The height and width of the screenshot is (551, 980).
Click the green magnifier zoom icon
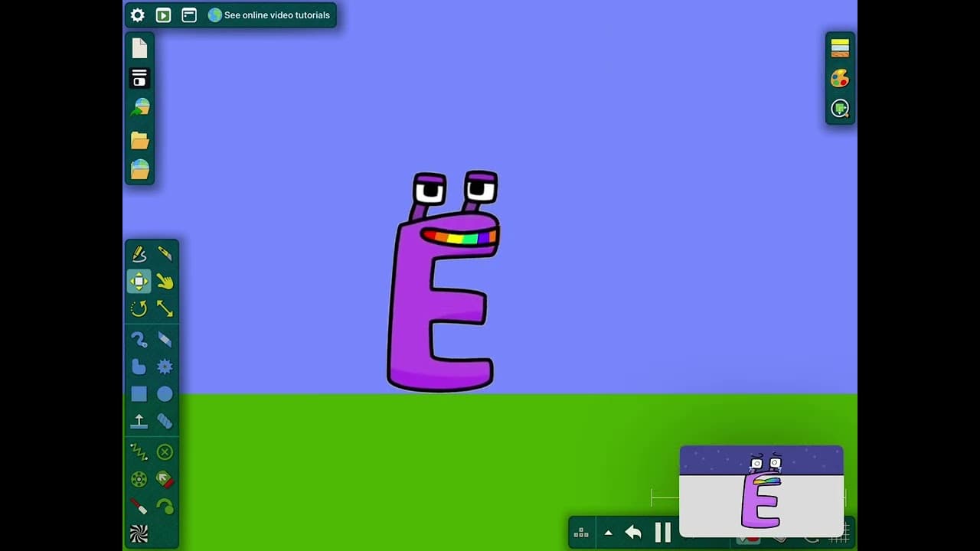(840, 109)
